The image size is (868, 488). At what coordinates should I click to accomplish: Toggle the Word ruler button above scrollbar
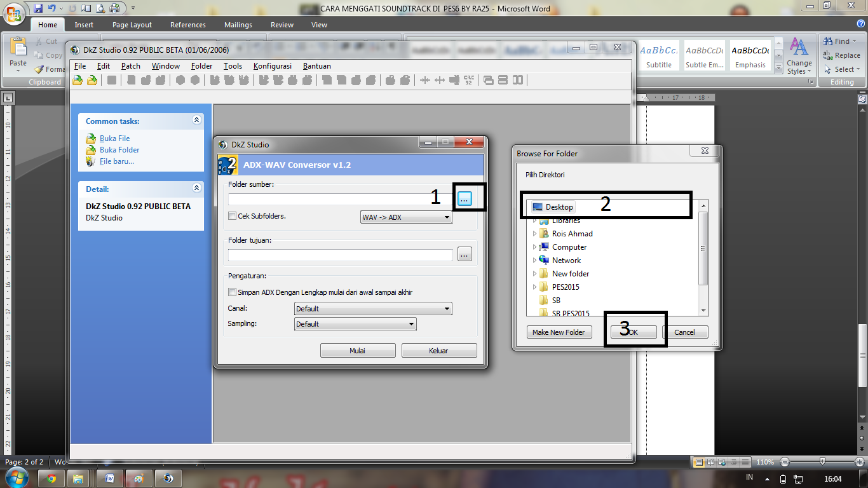(x=862, y=99)
